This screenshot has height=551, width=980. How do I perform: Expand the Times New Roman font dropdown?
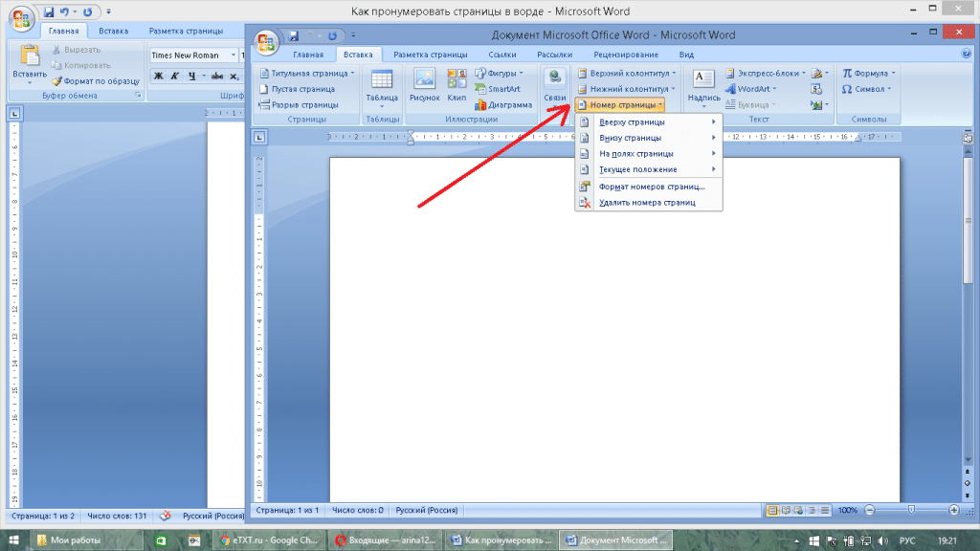[x=233, y=55]
